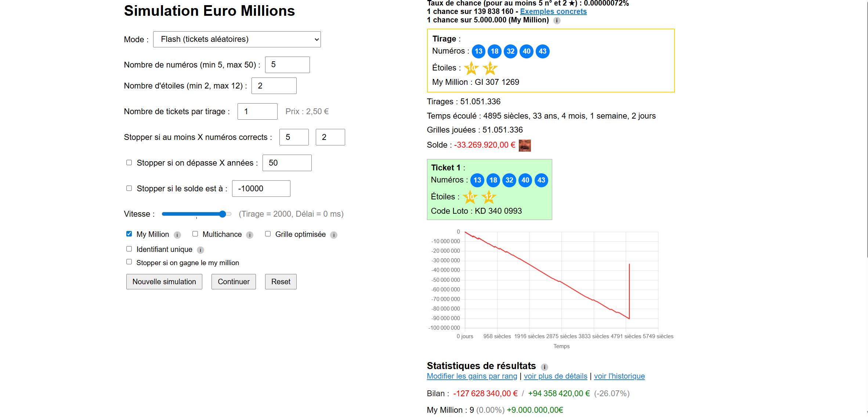This screenshot has height=419, width=868.
Task: Click info icon after '1 chance sur 5.000.000'
Action: [557, 21]
